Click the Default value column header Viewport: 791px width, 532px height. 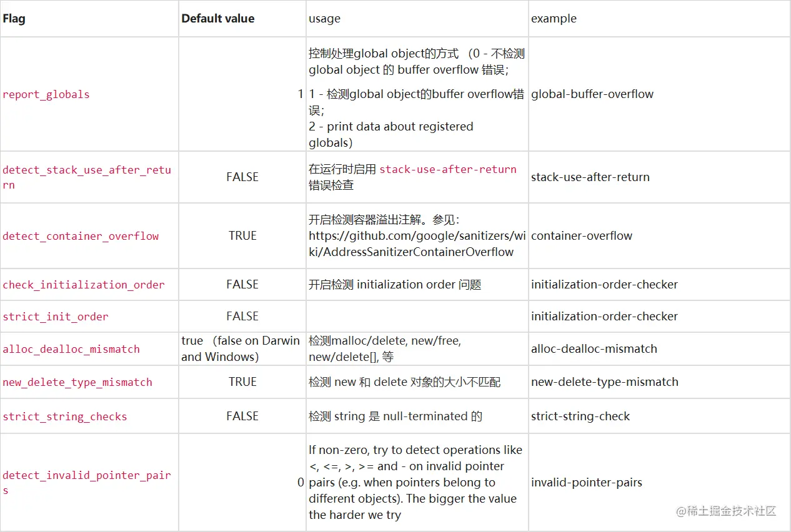click(217, 19)
